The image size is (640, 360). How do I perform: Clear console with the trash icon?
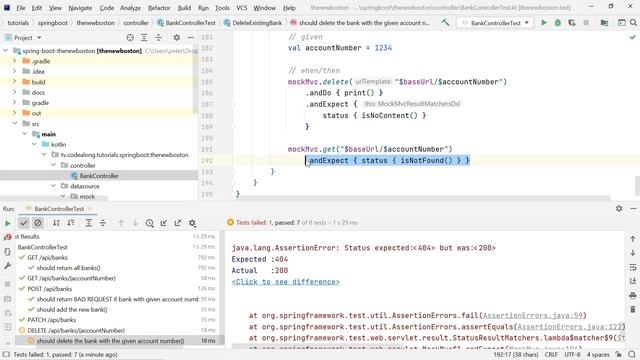pos(633,309)
